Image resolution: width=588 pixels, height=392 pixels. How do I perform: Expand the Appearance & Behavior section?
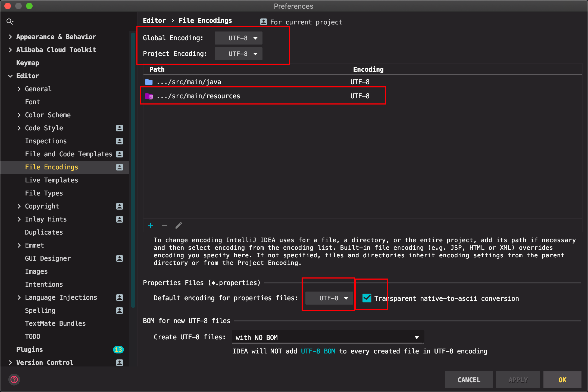10,37
